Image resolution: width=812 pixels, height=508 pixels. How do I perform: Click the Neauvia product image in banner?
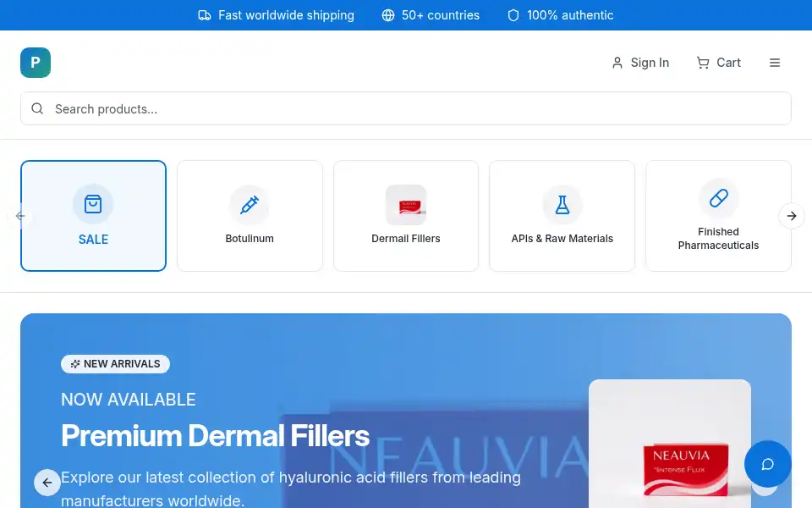[x=670, y=444]
